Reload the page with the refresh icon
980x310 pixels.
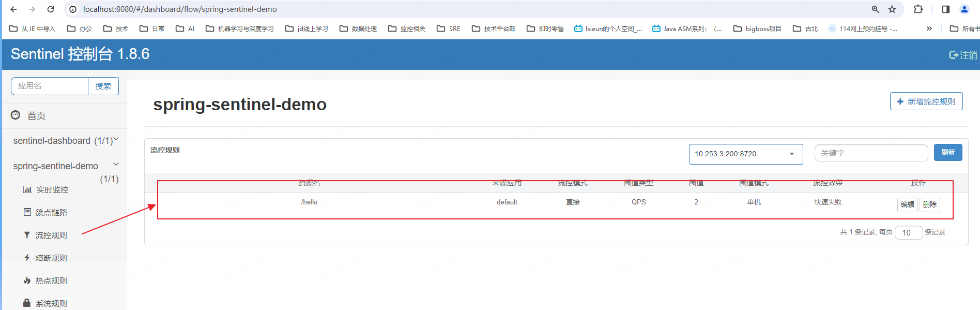(51, 9)
